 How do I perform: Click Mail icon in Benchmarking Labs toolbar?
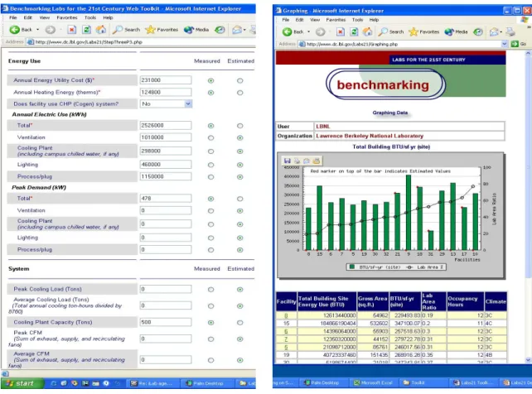tap(237, 30)
